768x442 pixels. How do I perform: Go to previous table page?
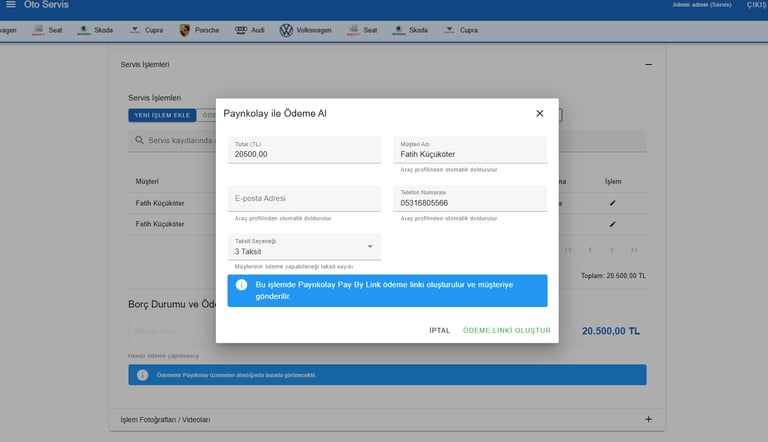pyautogui.click(x=590, y=250)
